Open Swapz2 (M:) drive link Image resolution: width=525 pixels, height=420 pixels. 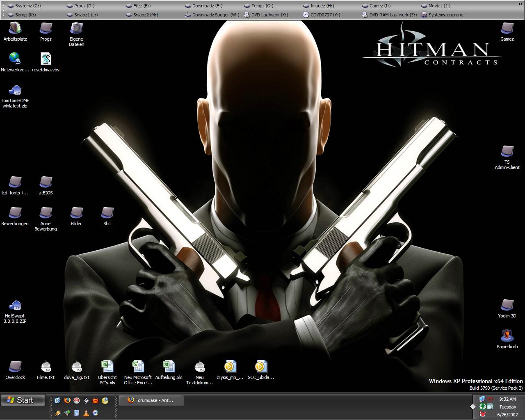coord(142,15)
